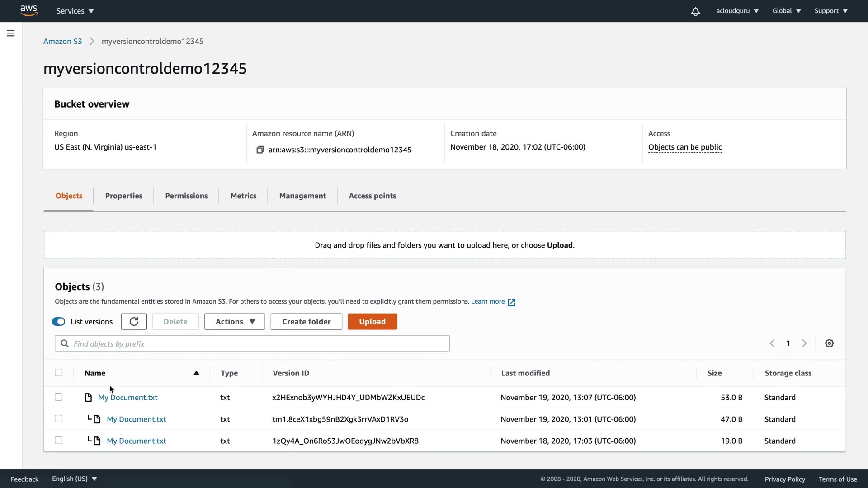868x488 pixels.
Task: Turn off the List versions toggle
Action: (59, 322)
